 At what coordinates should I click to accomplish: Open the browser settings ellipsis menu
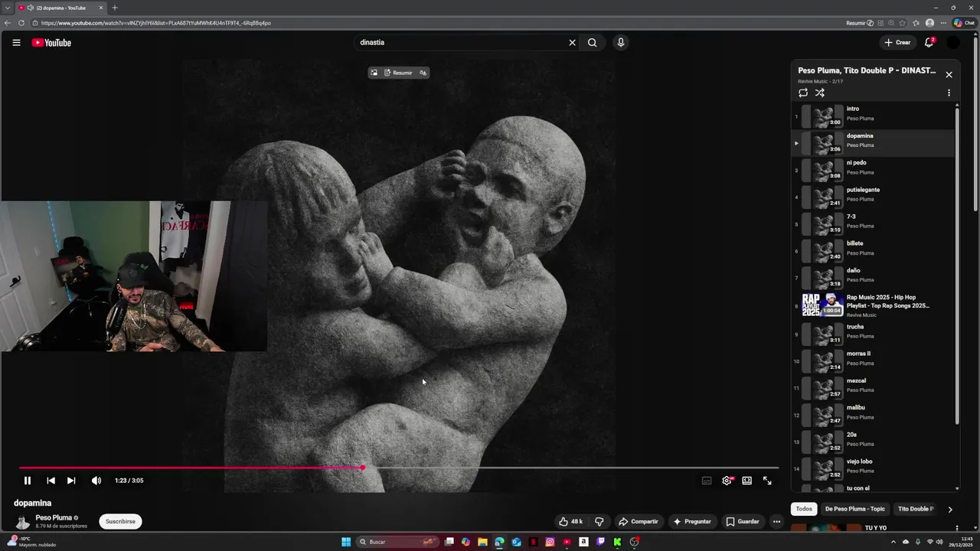[x=943, y=23]
